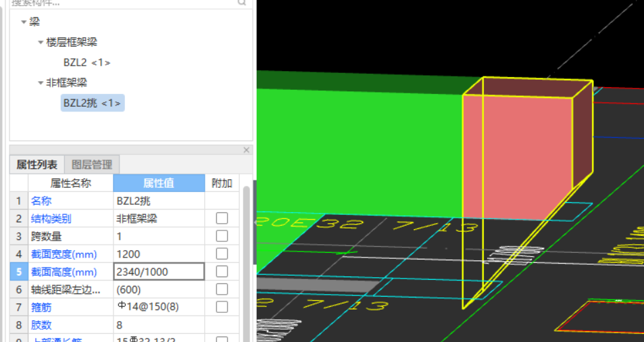Viewport: 644px width, 342px height.
Task: Click the 名称 property link
Action: 41,201
